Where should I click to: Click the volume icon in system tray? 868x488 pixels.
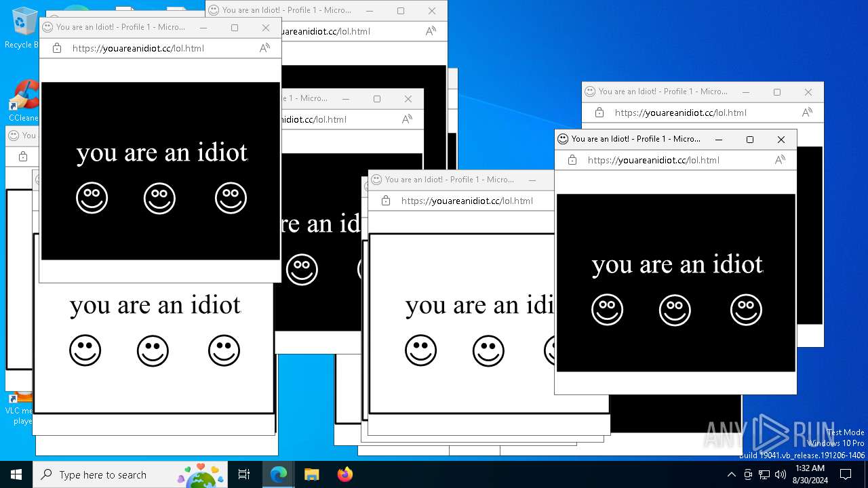click(x=781, y=474)
